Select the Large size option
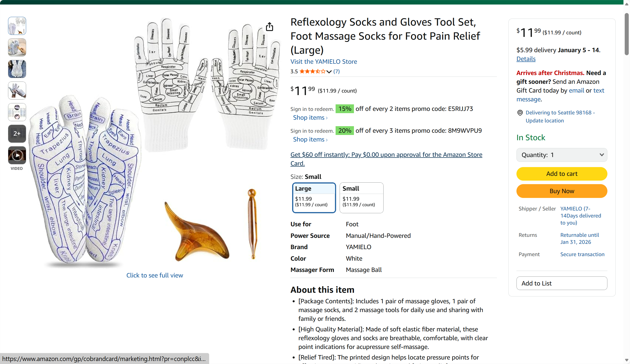The image size is (630, 364). coord(314,198)
